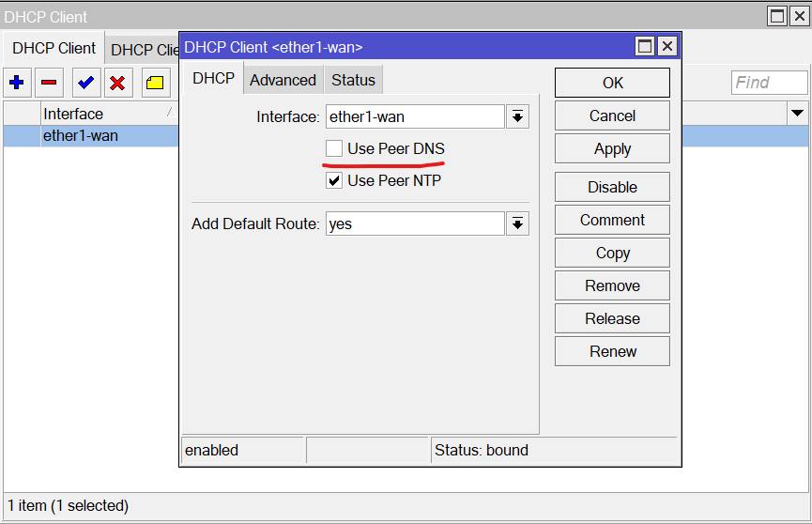The image size is (812, 524).
Task: Click the 'enabled' status bar text
Action: [x=212, y=450]
